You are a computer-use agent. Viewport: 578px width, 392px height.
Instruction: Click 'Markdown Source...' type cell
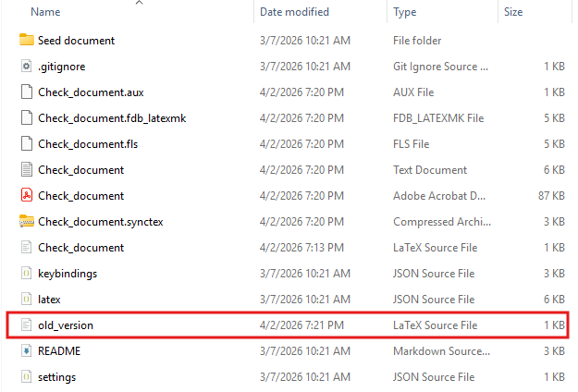coord(442,351)
